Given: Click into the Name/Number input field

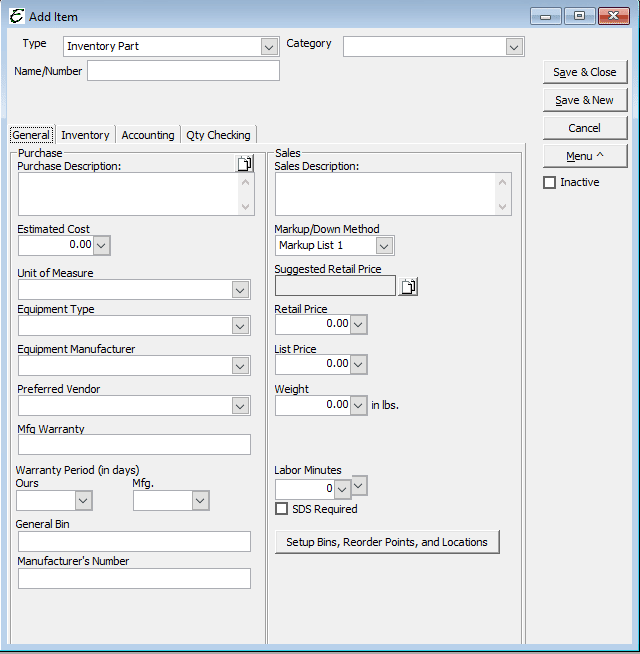Looking at the screenshot, I should click(183, 70).
